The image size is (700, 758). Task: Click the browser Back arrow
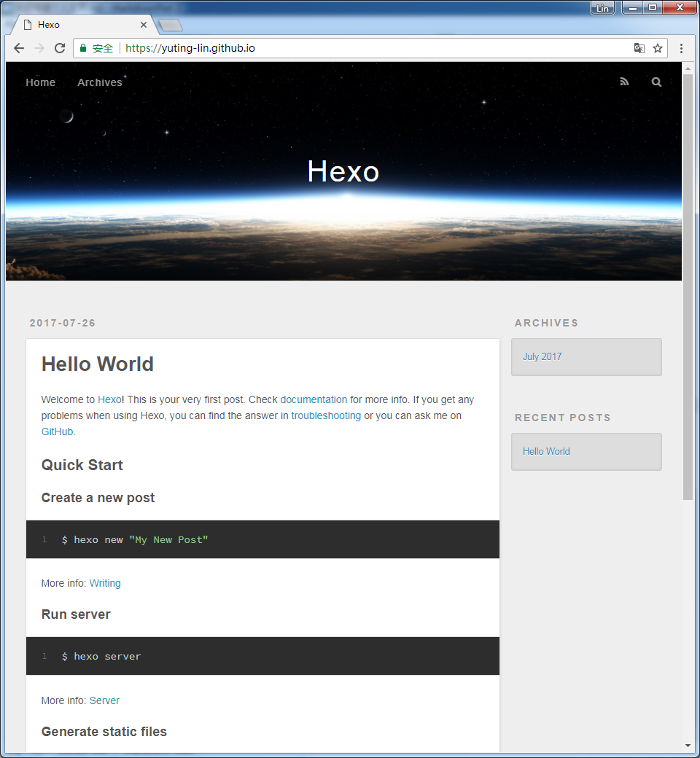pos(19,48)
